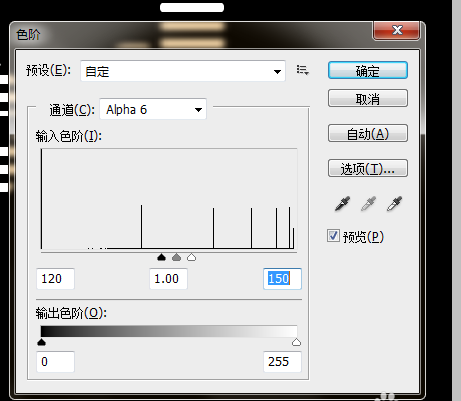
Task: Open the preset options menu icon
Action: [x=302, y=70]
